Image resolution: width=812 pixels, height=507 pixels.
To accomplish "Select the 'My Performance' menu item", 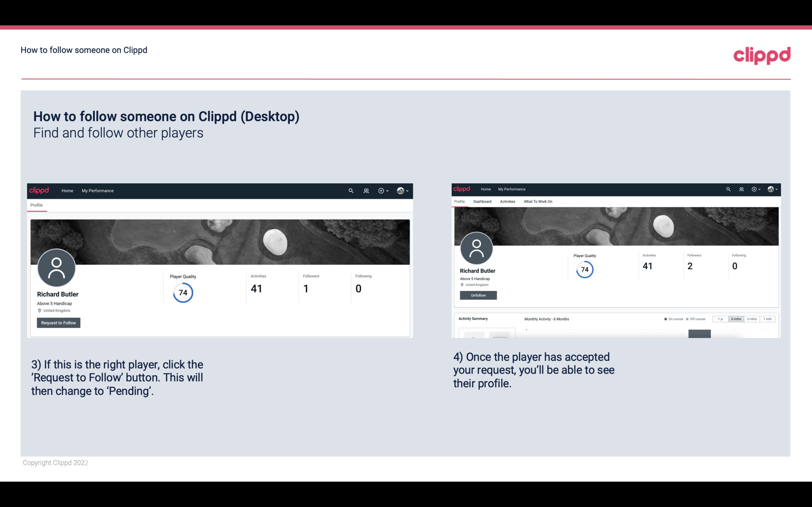I will click(x=97, y=190).
